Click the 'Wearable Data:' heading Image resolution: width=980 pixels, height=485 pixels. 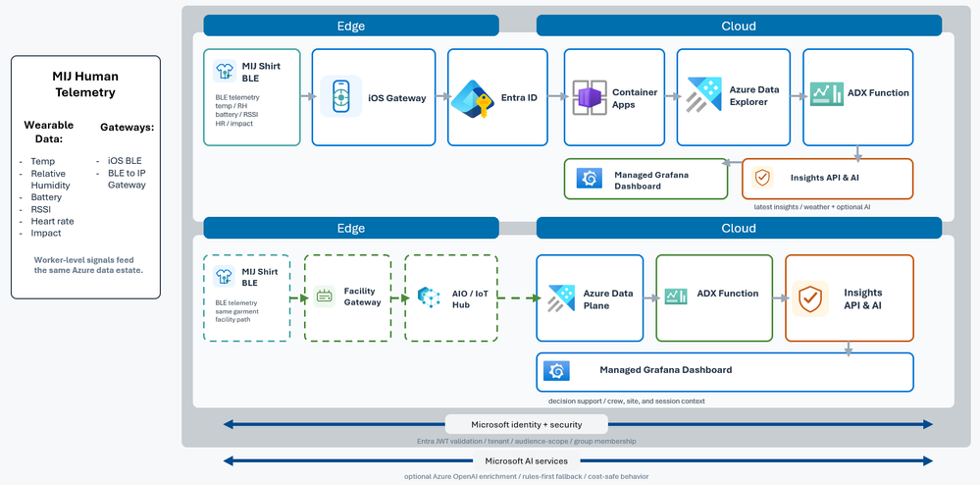point(48,132)
